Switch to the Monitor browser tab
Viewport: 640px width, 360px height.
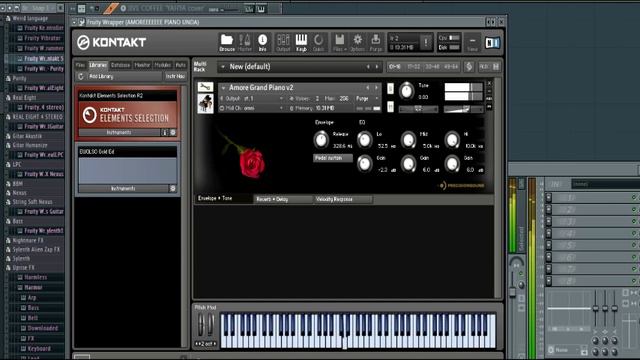coord(142,65)
